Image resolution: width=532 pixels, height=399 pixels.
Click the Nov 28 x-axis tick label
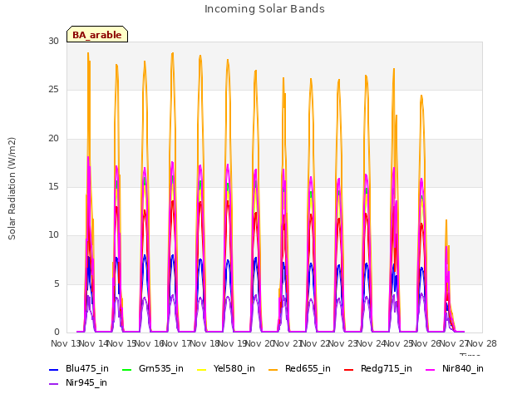point(482,343)
